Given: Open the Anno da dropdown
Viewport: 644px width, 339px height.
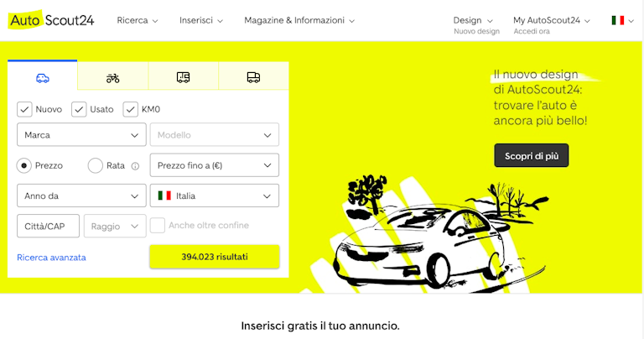Looking at the screenshot, I should [81, 196].
